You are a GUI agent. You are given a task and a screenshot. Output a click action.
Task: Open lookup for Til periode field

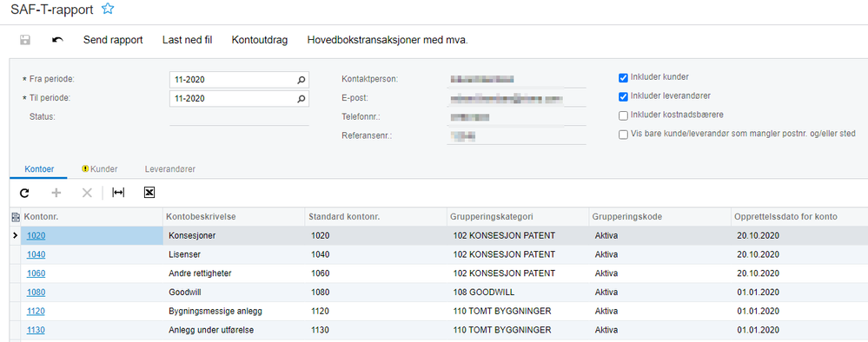[301, 98]
